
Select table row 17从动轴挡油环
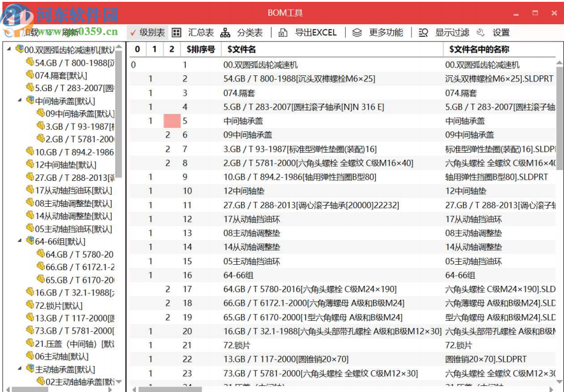(343, 219)
